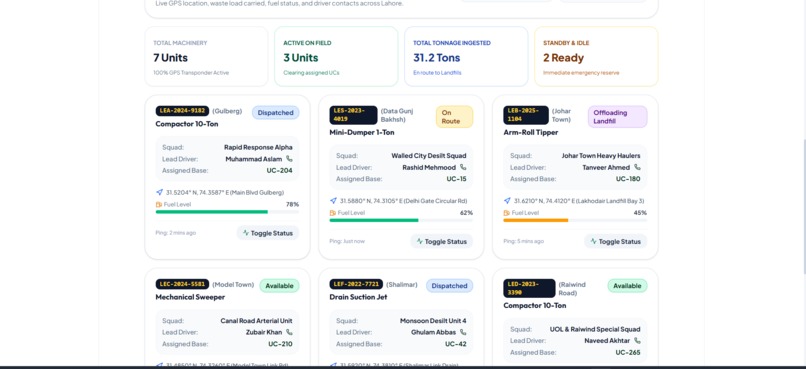806x369 pixels.
Task: Click Available badge on Raiwind Road Compactor card
Action: (x=627, y=286)
